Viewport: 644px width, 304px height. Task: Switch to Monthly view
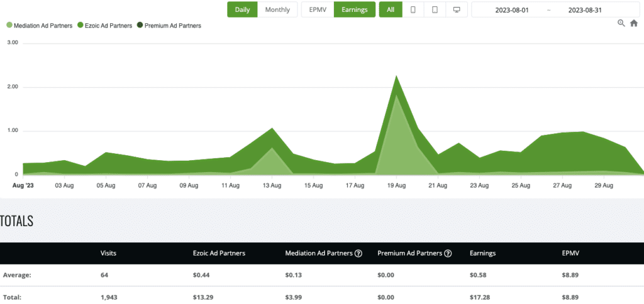pos(277,10)
